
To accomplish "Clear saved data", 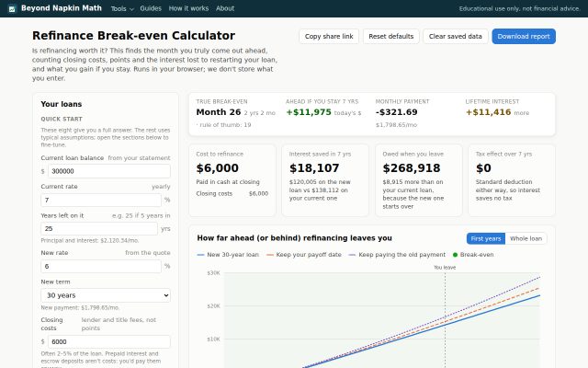I will [x=456, y=37].
